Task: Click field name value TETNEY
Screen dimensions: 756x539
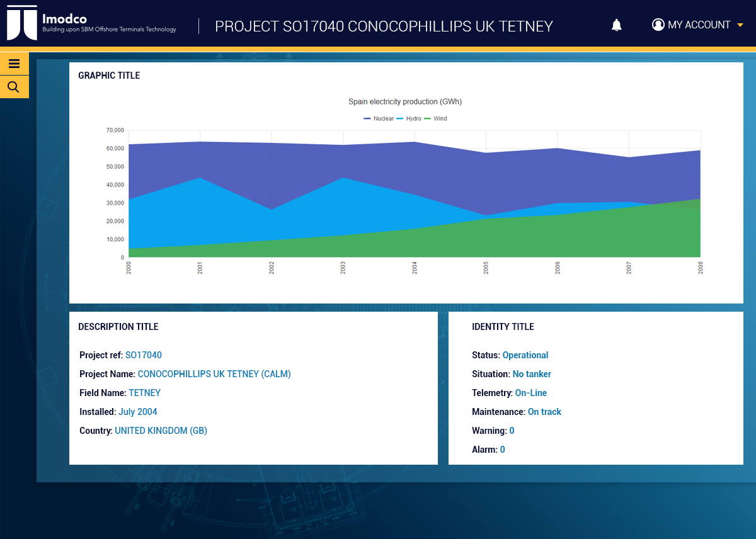Action: tap(145, 393)
